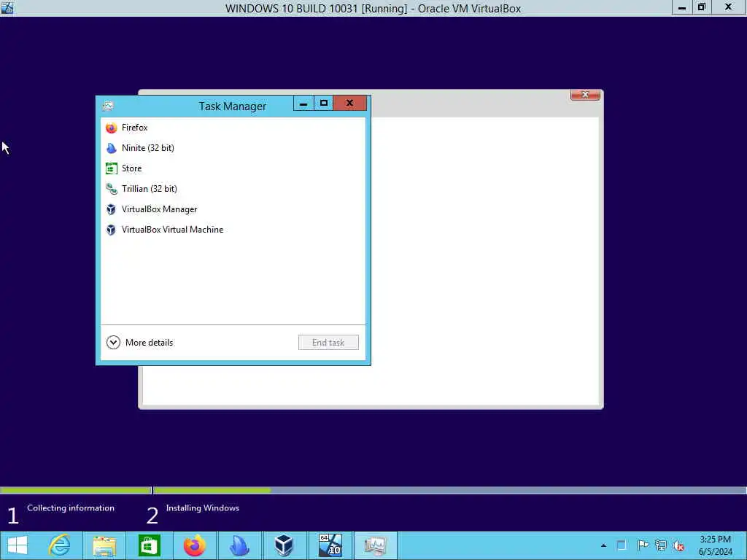Minimize the Task Manager window

click(x=303, y=104)
